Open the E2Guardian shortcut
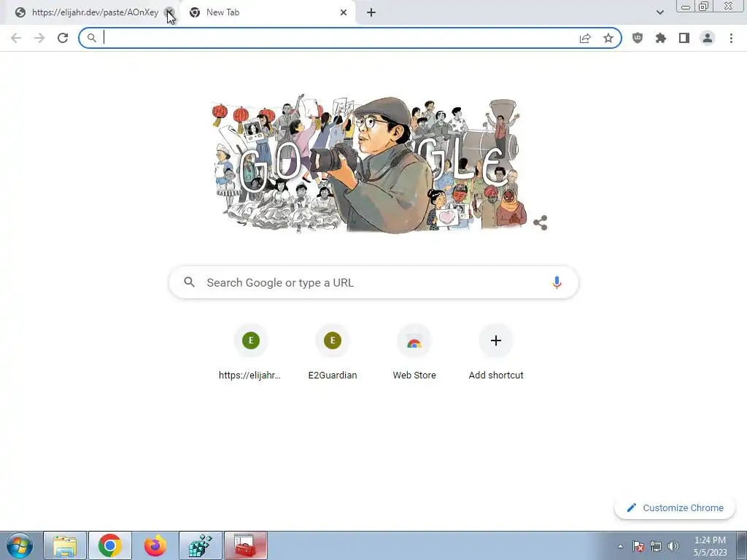Screen dimensions: 747x560 [333, 353]
